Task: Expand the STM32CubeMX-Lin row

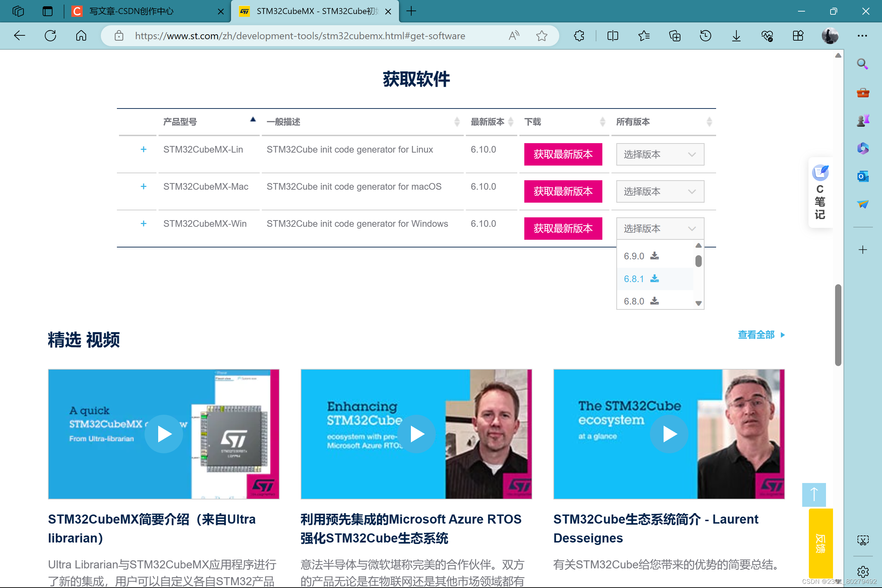Action: tap(143, 149)
